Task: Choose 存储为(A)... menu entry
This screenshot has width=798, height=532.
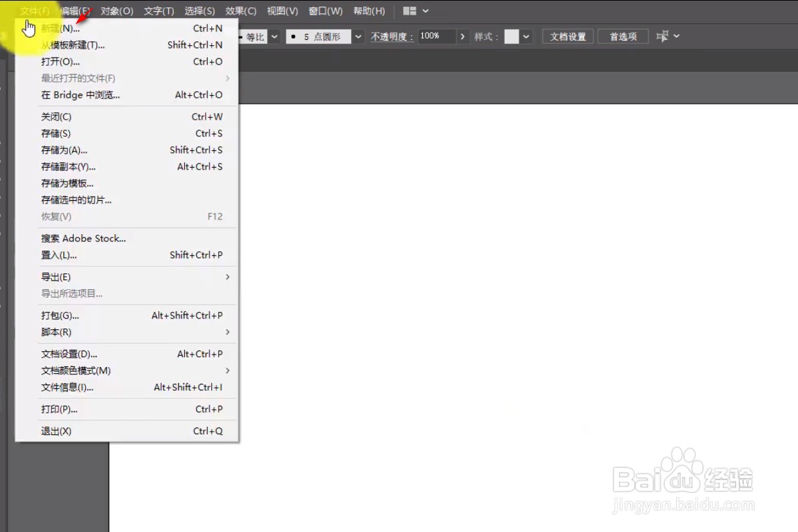Action: pyautogui.click(x=126, y=150)
